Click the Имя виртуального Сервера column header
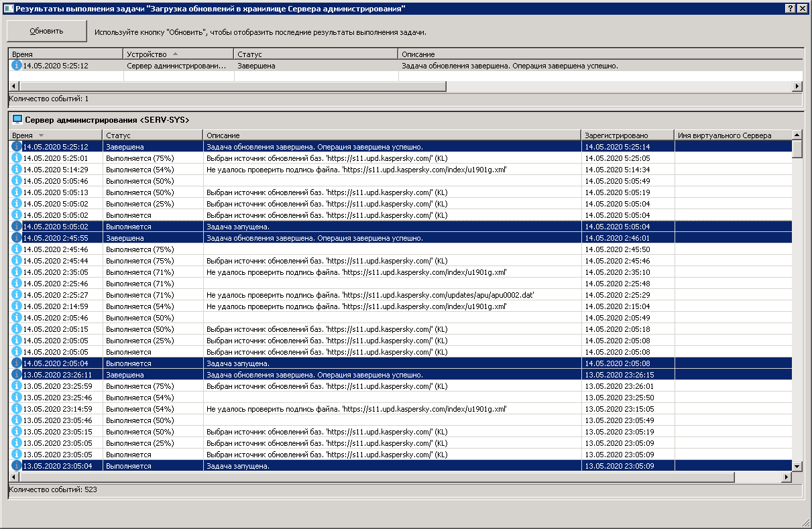This screenshot has height=529, width=812. [x=731, y=135]
